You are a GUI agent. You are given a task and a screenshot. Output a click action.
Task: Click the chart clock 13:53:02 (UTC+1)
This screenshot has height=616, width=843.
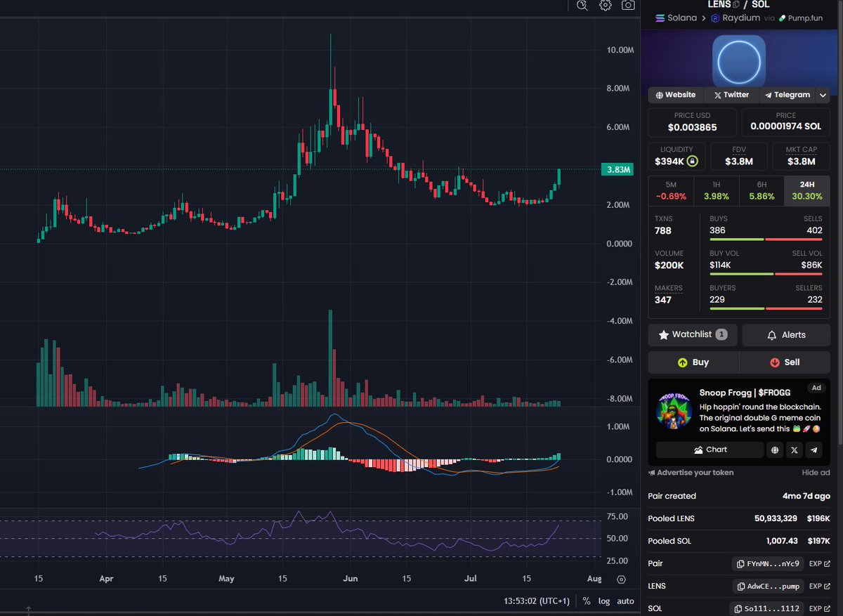tap(536, 601)
